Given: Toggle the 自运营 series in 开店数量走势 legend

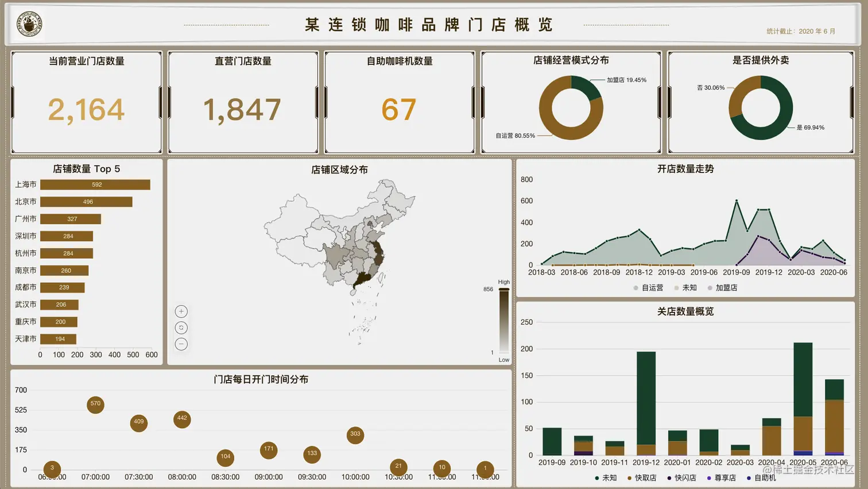Looking at the screenshot, I should pos(634,288).
